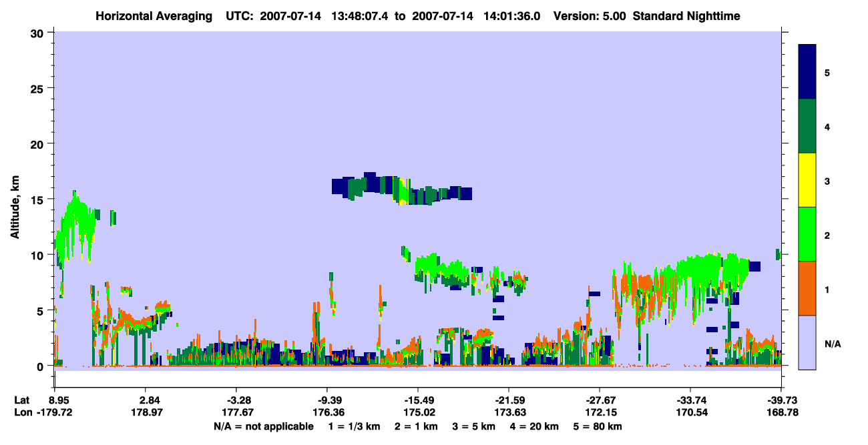
Task: Click the longitude value 176.36
Action: pos(329,413)
